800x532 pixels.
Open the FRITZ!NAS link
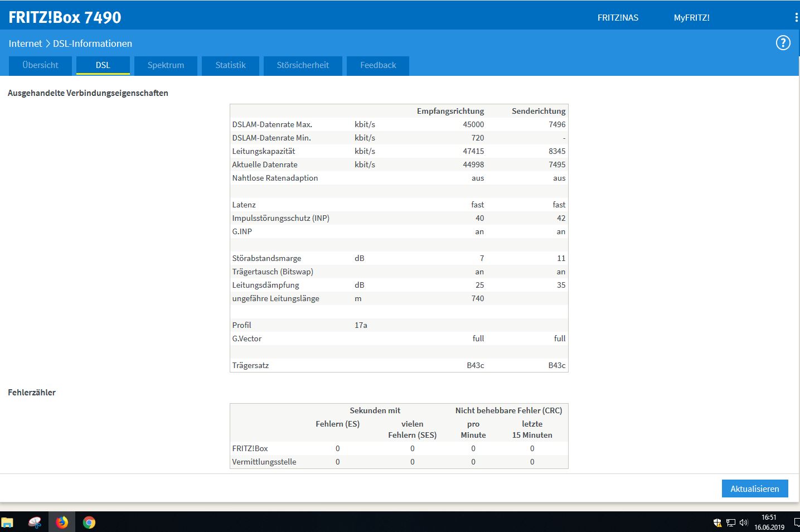point(618,17)
